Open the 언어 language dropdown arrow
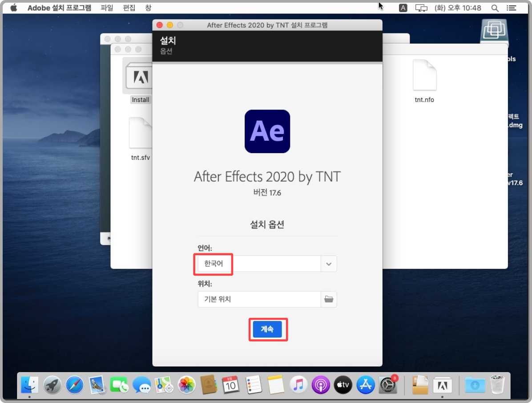Image resolution: width=532 pixels, height=403 pixels. (328, 264)
